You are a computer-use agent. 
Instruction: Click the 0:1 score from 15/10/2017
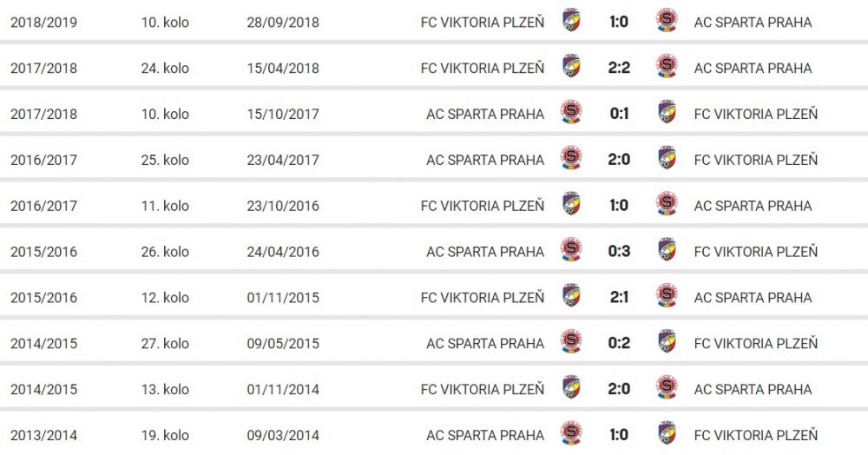point(619,114)
